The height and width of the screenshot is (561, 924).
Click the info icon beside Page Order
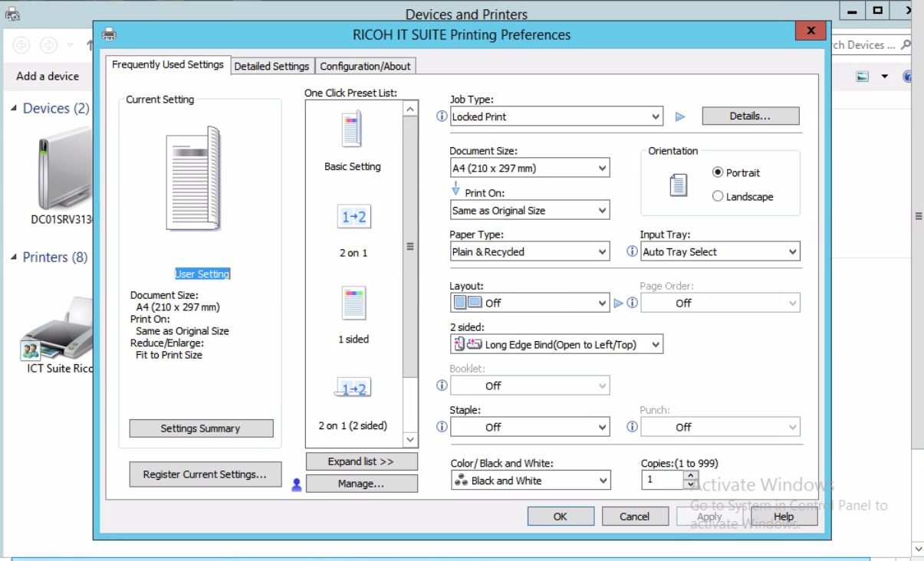pos(633,303)
